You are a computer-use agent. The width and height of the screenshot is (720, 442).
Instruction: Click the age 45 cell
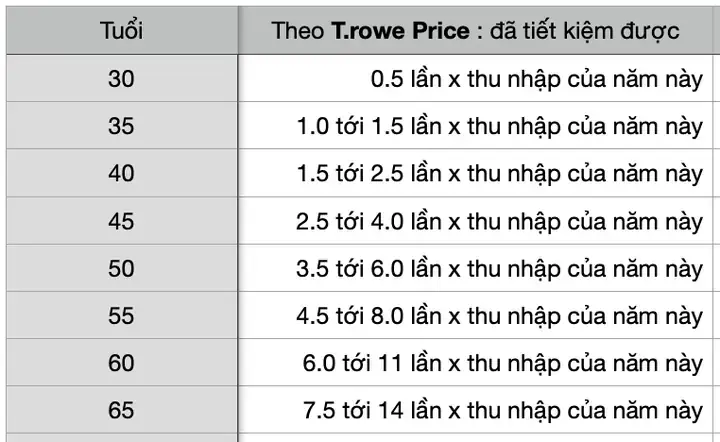point(122,221)
